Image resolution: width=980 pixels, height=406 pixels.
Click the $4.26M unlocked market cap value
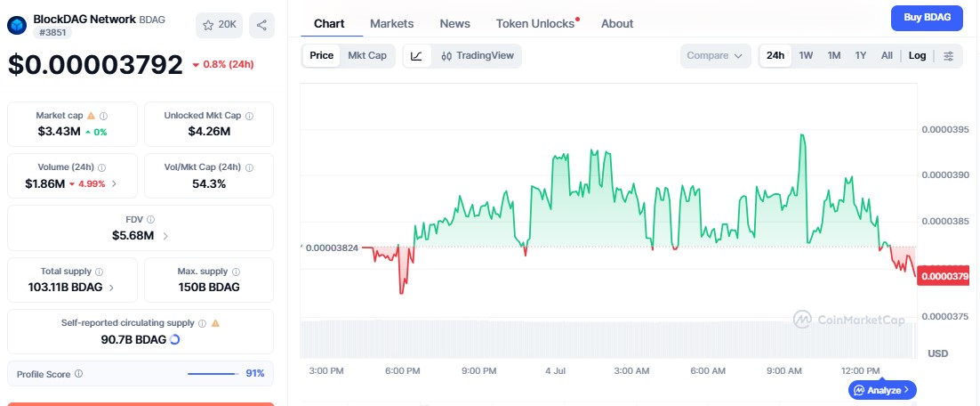pyautogui.click(x=209, y=132)
